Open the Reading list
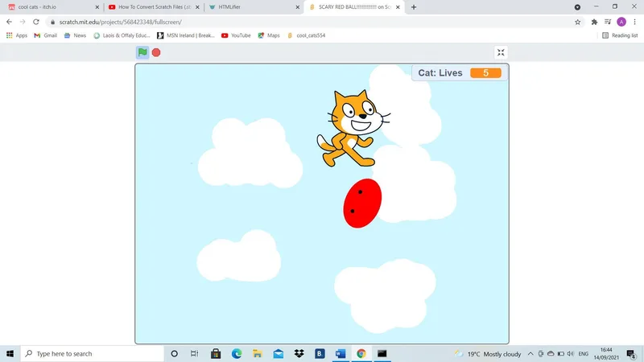 click(x=620, y=35)
